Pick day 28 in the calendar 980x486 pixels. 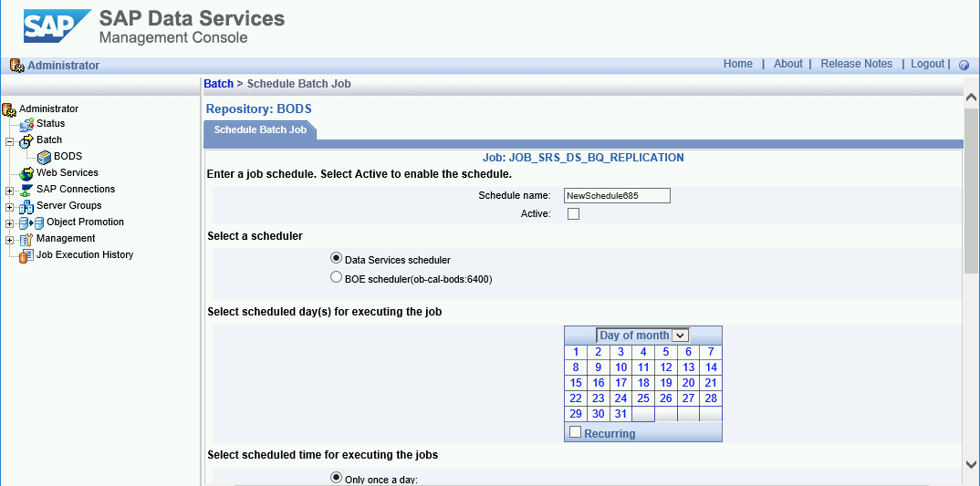[711, 398]
